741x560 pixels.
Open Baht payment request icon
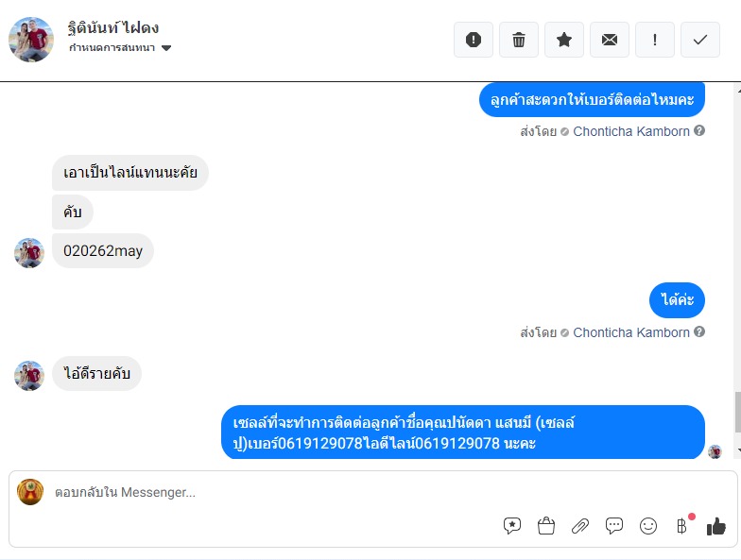point(681,525)
